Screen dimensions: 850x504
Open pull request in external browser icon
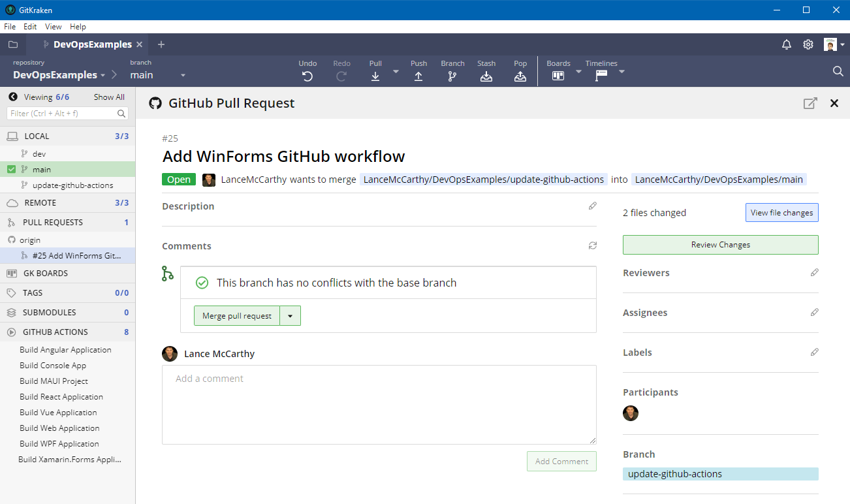tap(810, 103)
